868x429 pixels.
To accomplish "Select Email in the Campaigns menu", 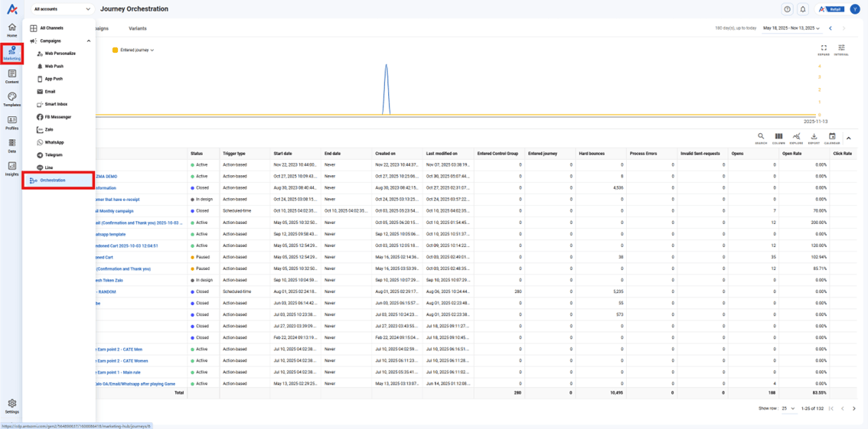I will pos(50,92).
